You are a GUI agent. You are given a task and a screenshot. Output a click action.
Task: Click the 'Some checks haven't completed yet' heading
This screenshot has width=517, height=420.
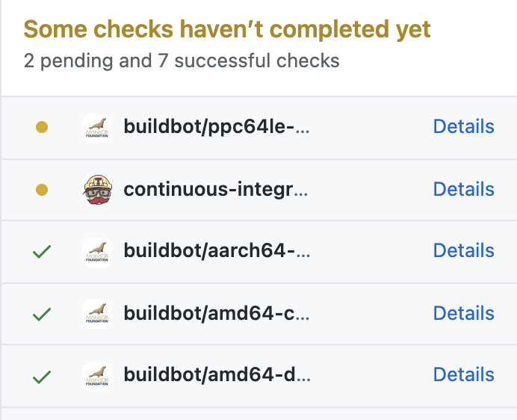(x=227, y=30)
